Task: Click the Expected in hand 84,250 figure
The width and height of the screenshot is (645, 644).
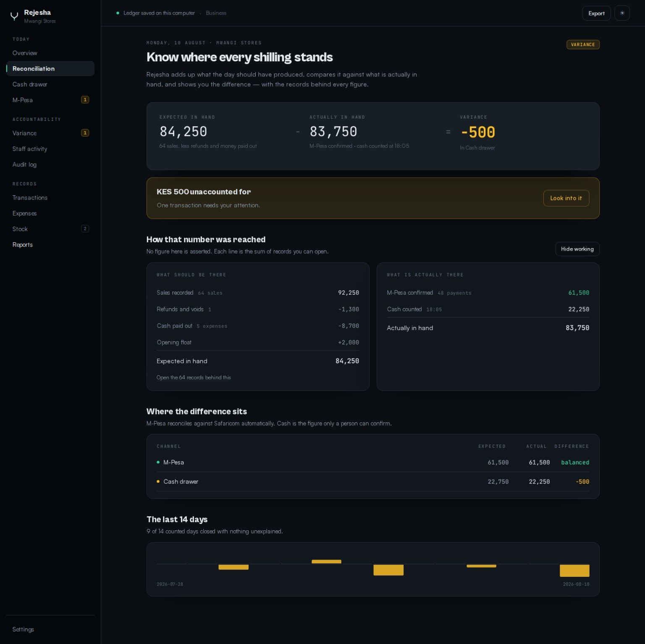Action: pyautogui.click(x=184, y=132)
